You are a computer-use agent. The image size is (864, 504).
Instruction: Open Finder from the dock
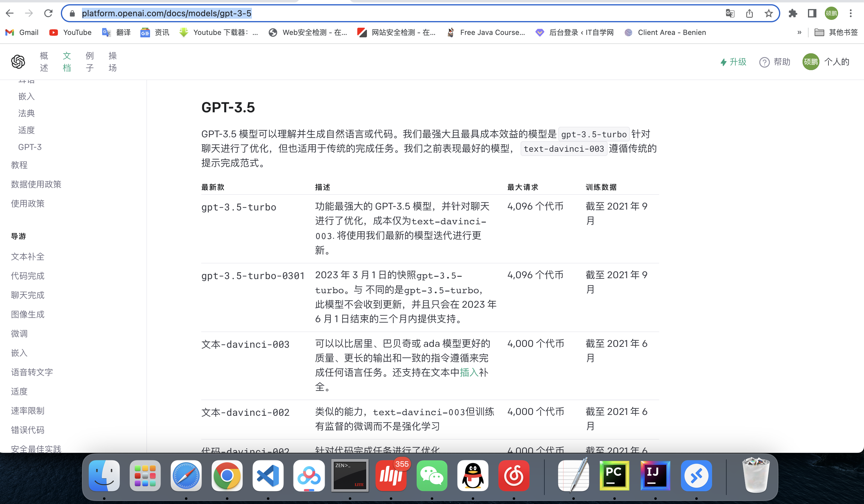click(x=104, y=476)
